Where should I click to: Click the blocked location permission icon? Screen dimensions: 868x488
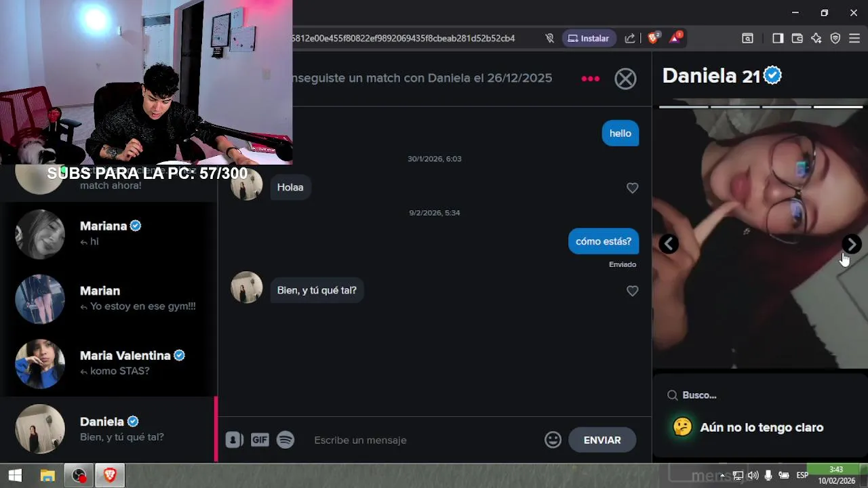point(550,39)
